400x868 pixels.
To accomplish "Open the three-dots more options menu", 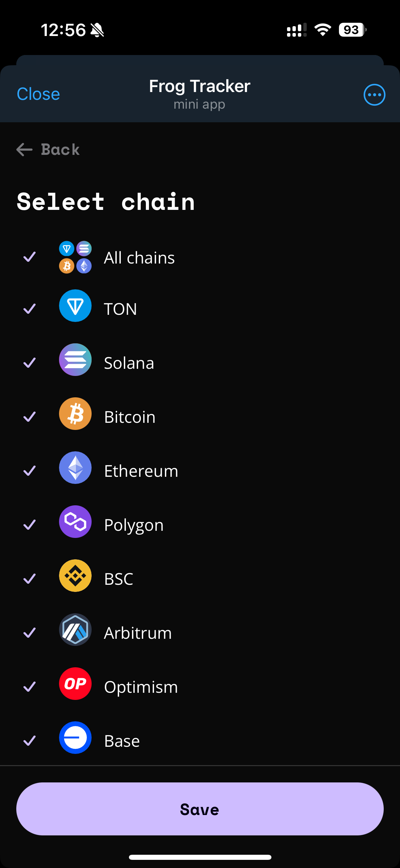I will (374, 95).
